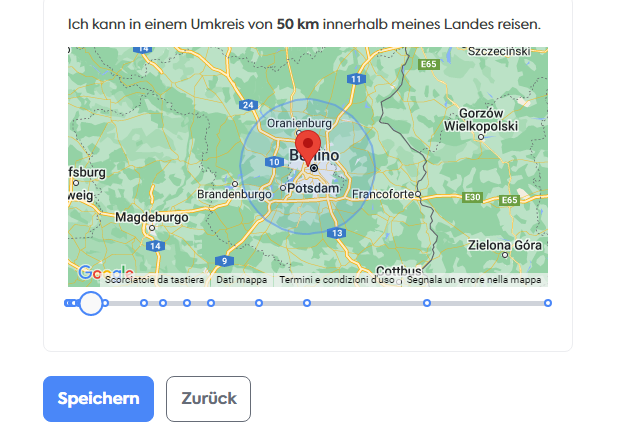The image size is (632, 438).
Task: Click the highway 13 shield on map
Action: pyautogui.click(x=337, y=233)
